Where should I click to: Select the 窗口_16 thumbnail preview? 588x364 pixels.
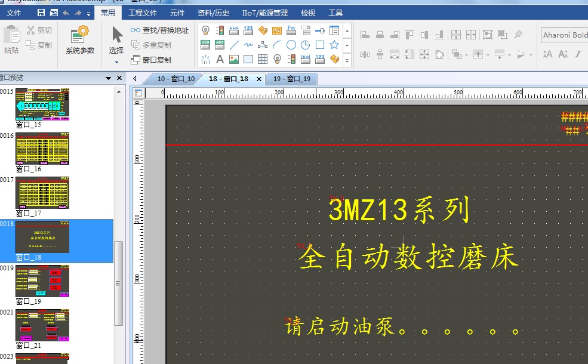42,149
